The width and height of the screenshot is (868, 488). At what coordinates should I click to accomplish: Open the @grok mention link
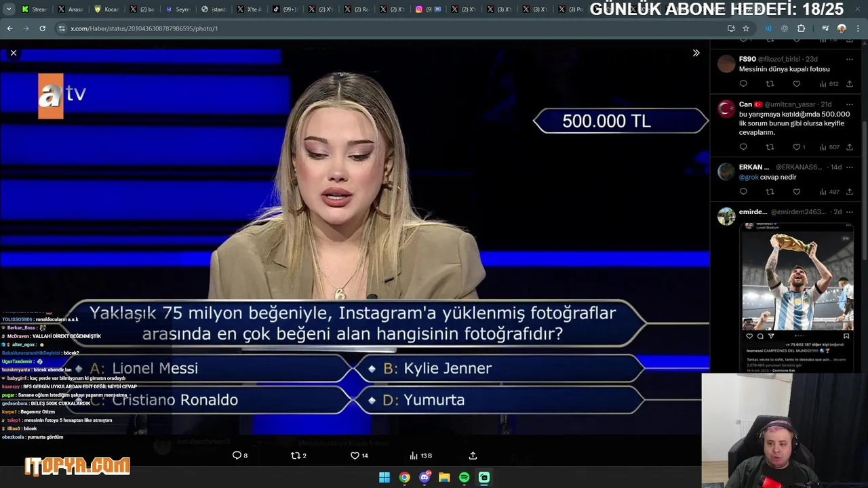tap(749, 177)
